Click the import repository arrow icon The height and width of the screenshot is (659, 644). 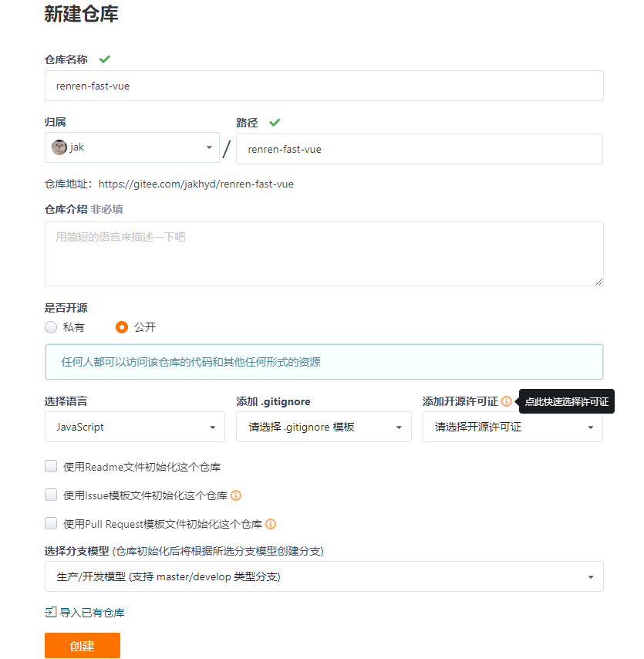(x=50, y=613)
